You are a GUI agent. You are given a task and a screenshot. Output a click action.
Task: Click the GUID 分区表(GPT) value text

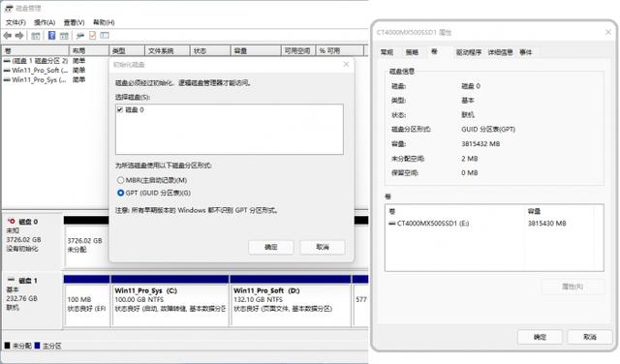488,129
